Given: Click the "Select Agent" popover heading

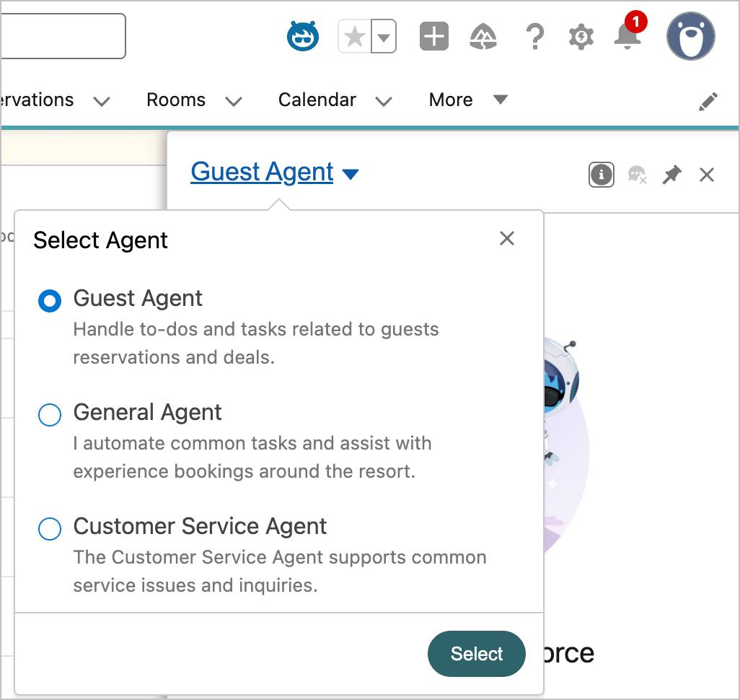Looking at the screenshot, I should [100, 240].
